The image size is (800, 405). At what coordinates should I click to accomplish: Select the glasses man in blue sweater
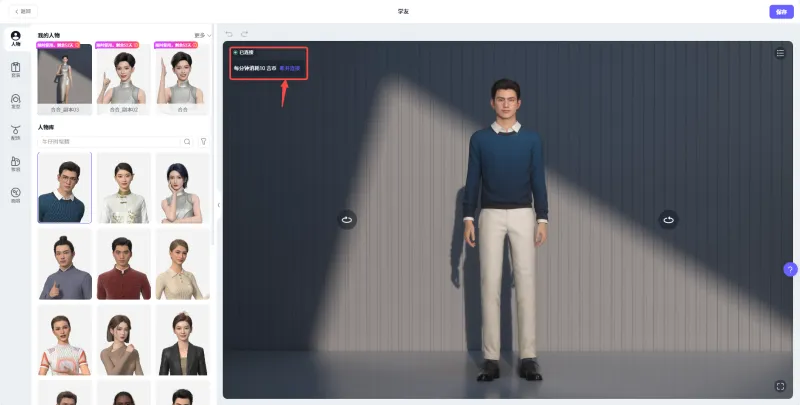(65, 188)
